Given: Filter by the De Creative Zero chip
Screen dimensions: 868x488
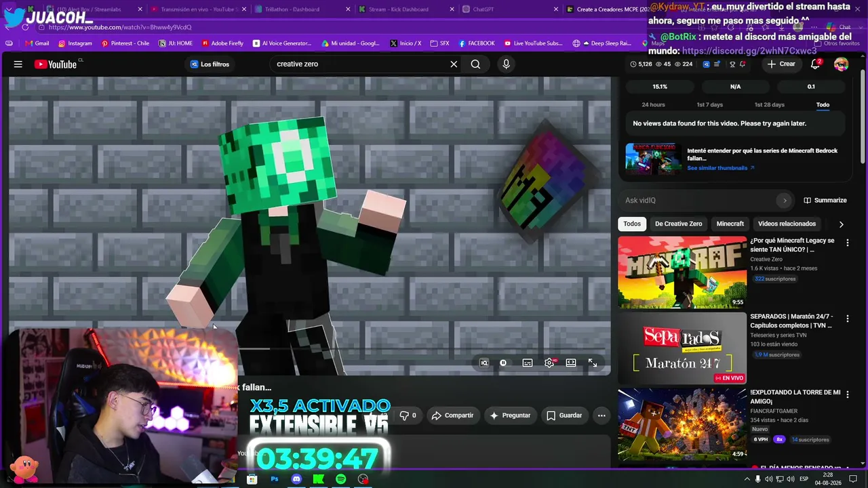Looking at the screenshot, I should point(678,224).
